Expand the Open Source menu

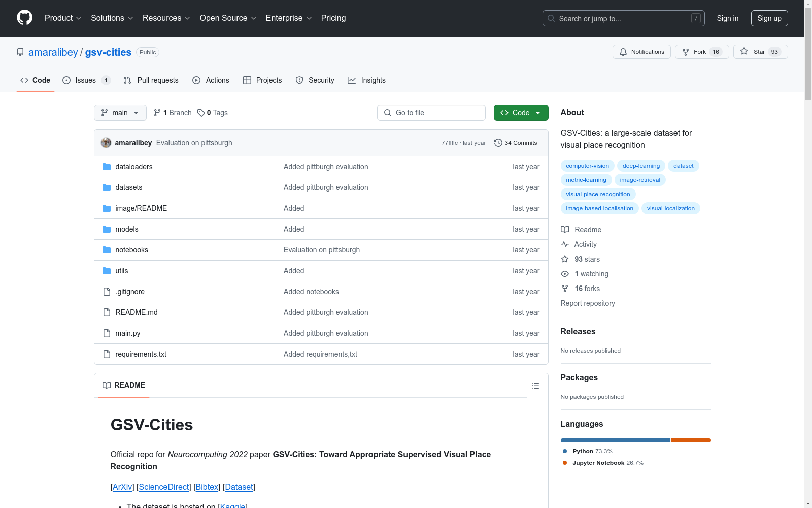(x=228, y=18)
